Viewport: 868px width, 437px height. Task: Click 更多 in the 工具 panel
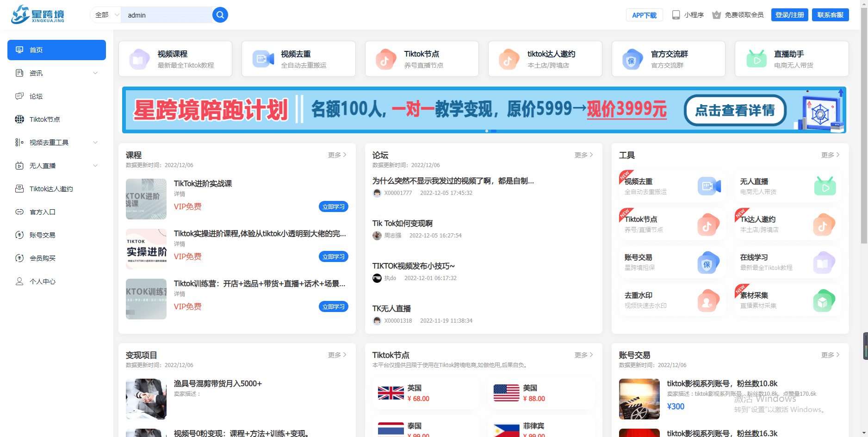coord(831,155)
